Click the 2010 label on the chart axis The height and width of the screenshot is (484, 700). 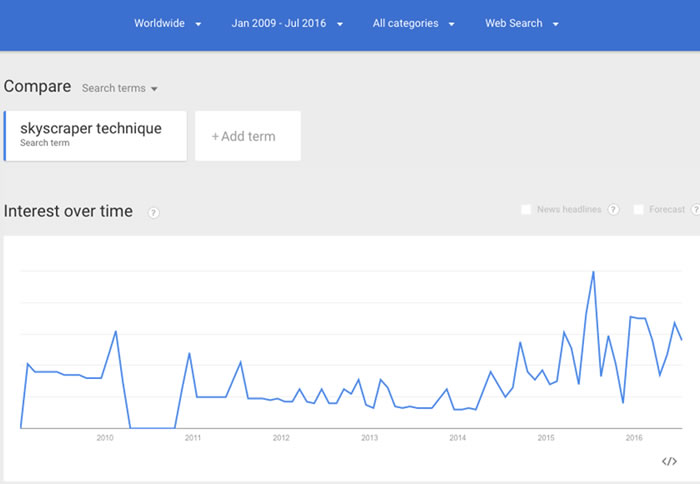pyautogui.click(x=104, y=438)
